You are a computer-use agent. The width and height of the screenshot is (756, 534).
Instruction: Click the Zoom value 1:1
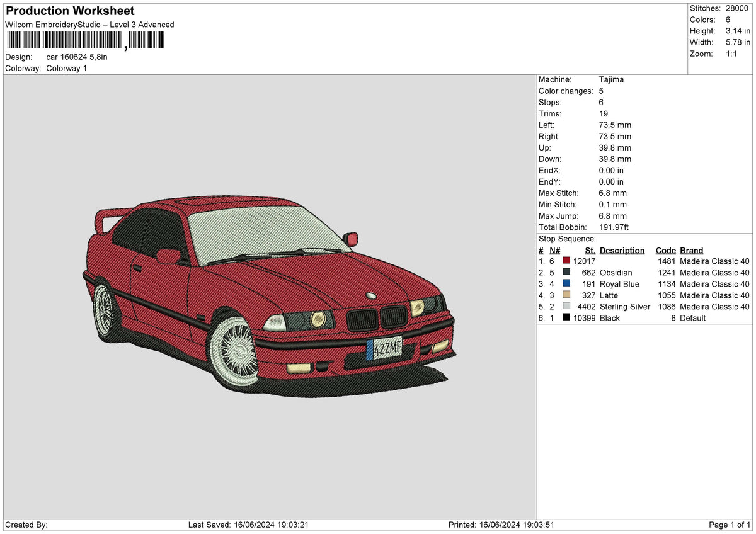coord(732,54)
